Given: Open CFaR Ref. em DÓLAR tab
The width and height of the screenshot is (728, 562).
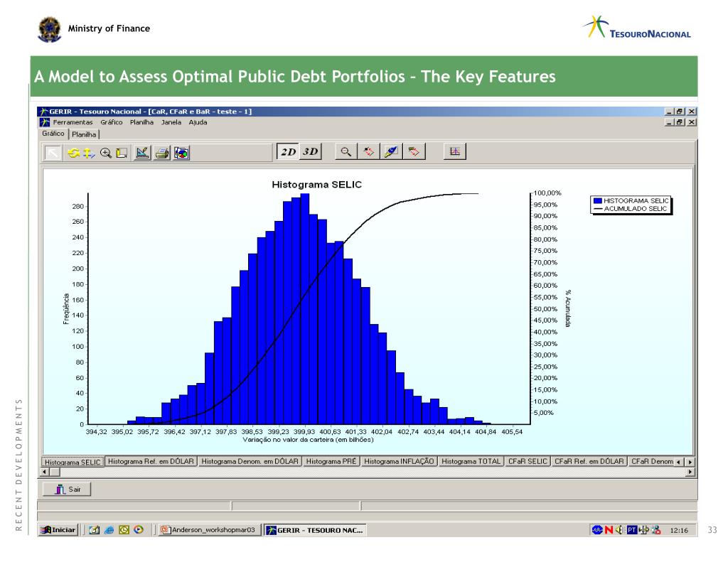Looking at the screenshot, I should (x=589, y=461).
